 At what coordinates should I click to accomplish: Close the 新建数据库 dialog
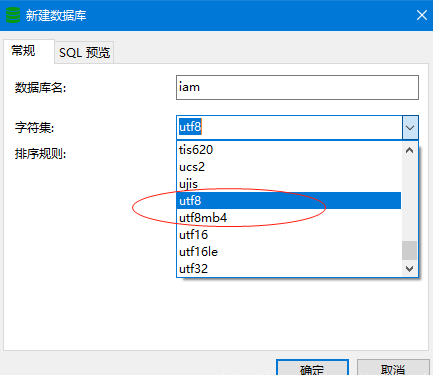pos(422,15)
